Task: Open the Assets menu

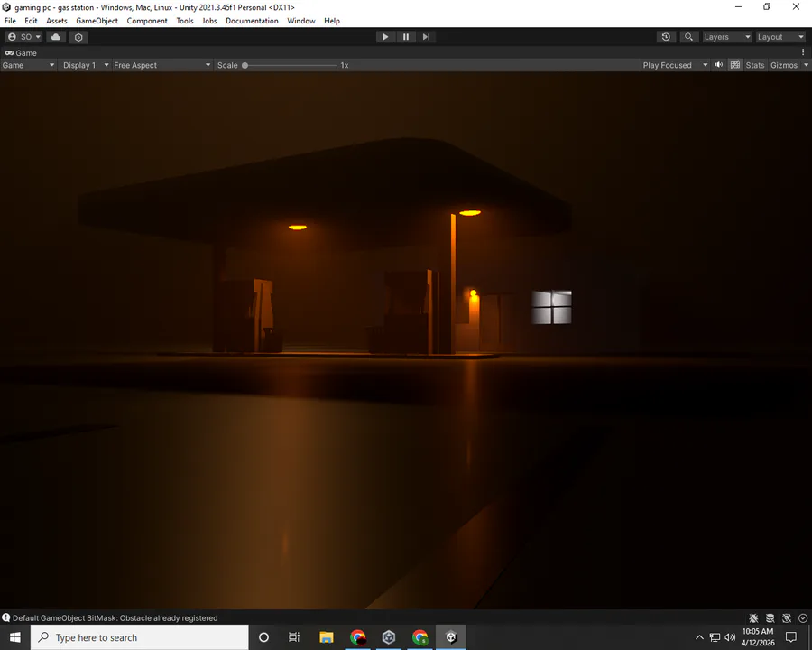Action: (57, 21)
